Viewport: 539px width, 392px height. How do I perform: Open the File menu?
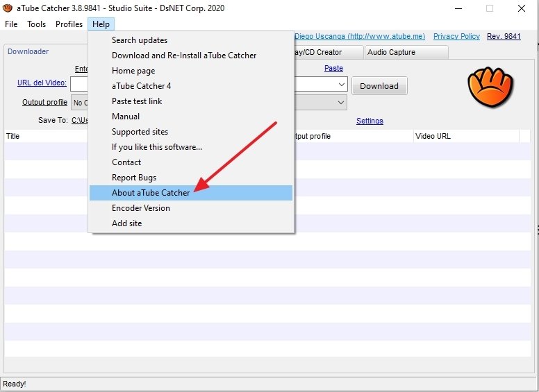click(11, 24)
